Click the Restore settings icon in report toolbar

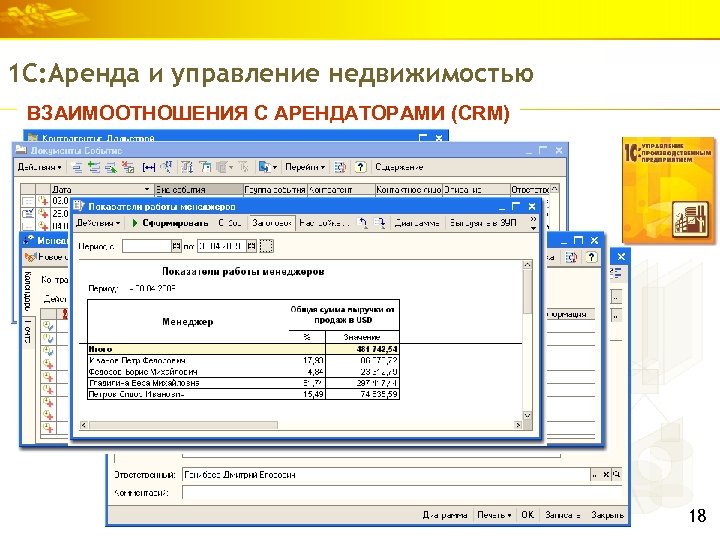[362, 223]
